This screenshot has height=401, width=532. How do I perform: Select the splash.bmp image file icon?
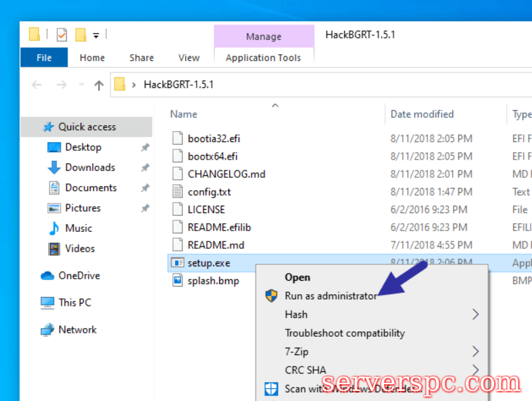[x=177, y=280]
